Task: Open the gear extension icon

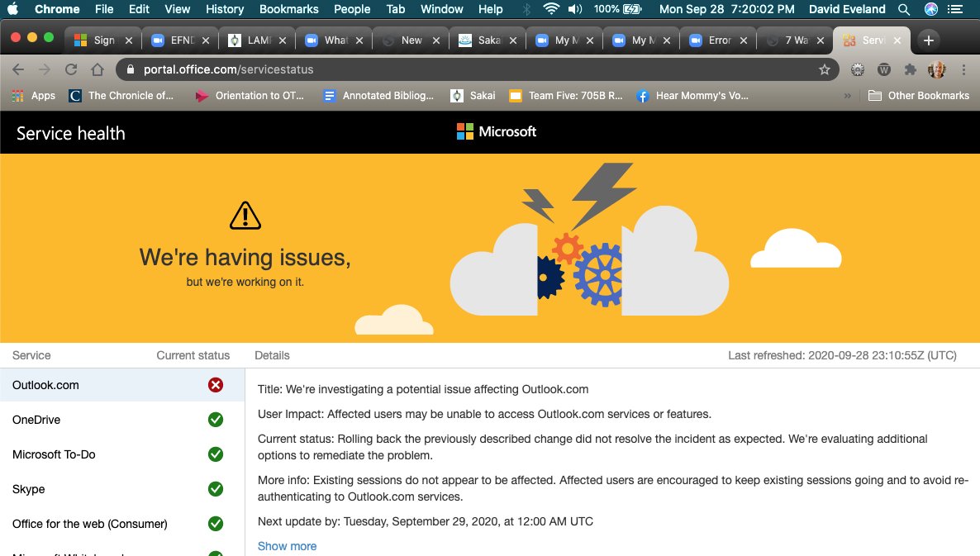Action: coord(858,69)
